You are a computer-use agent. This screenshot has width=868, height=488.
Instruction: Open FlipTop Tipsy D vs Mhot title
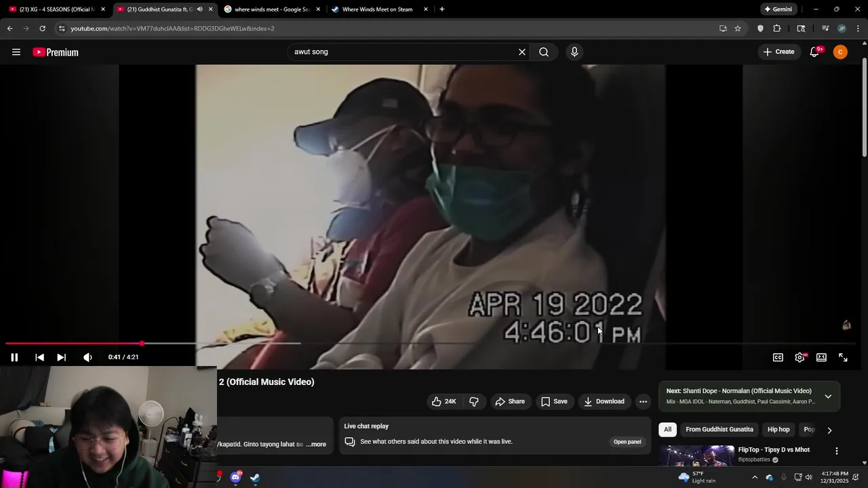[x=774, y=450]
